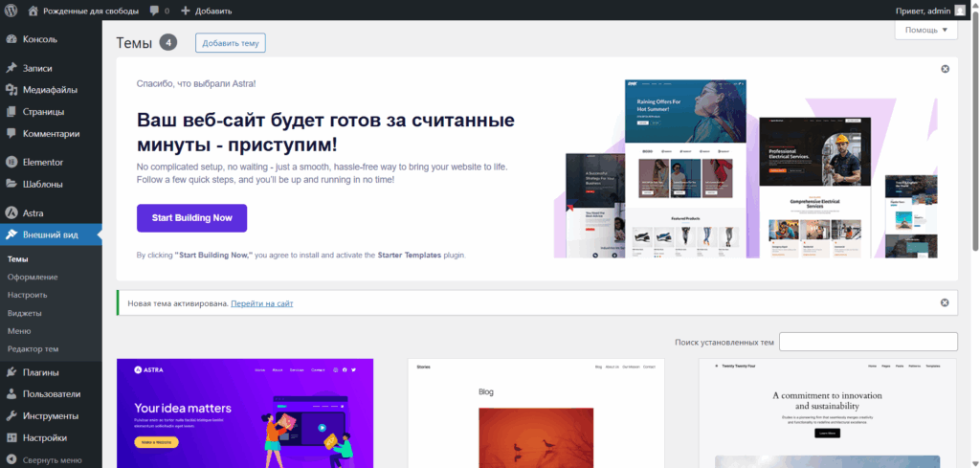This screenshot has width=980, height=468.
Task: Dismiss the theme activated notice
Action: 945,302
